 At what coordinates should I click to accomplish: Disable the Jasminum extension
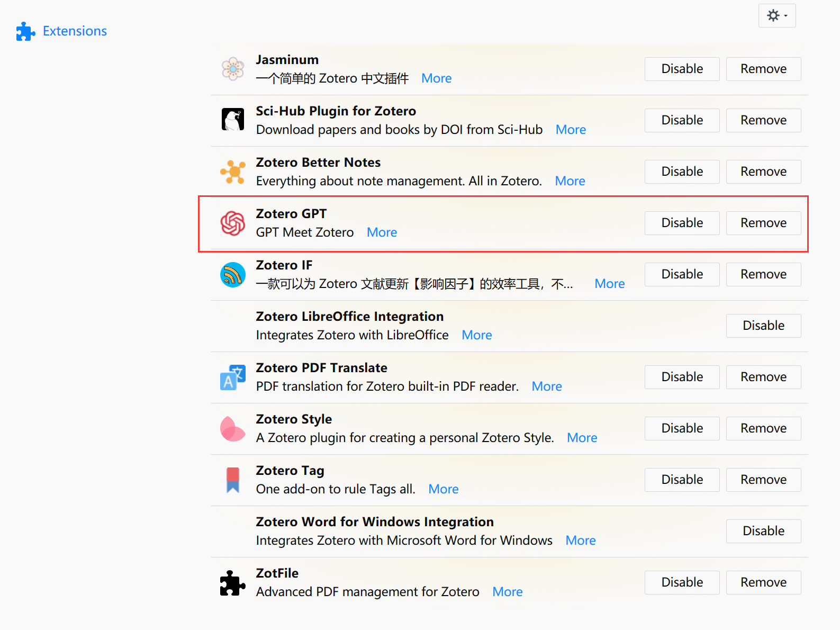(x=682, y=69)
